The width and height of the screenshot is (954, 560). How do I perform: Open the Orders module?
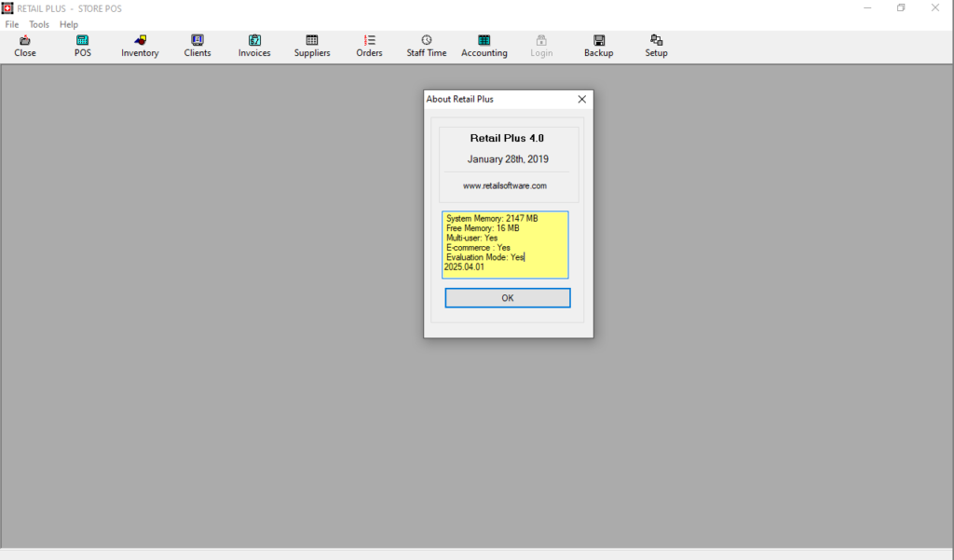click(369, 47)
